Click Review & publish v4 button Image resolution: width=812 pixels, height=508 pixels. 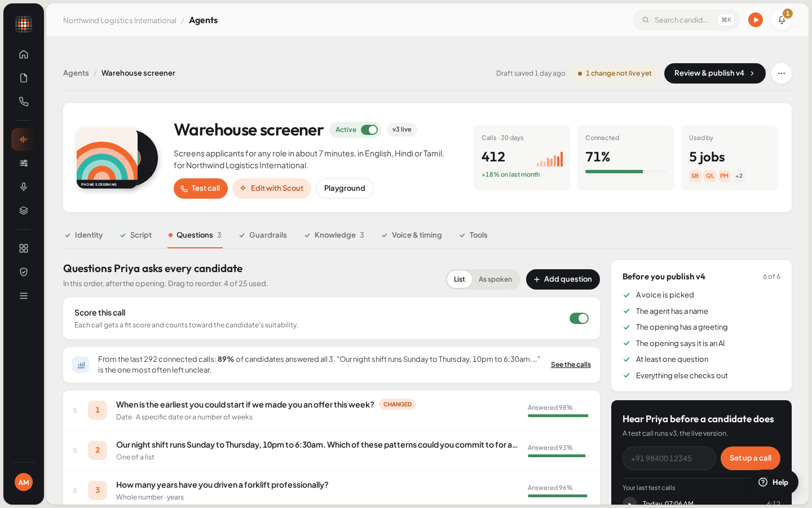715,73
